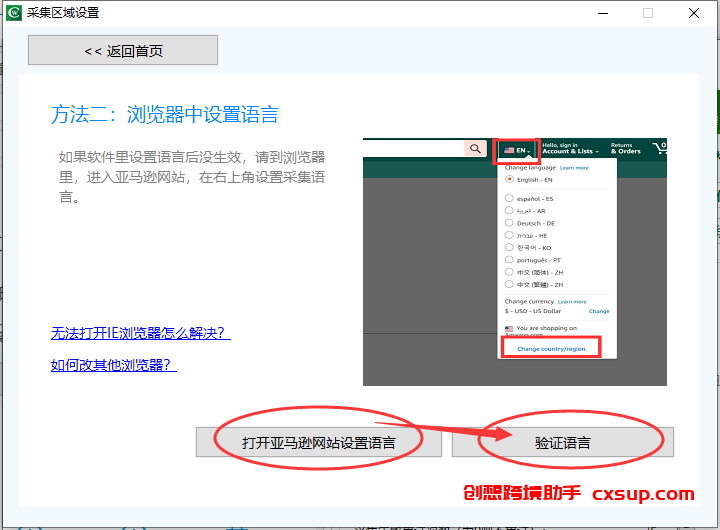Click the 打开亚马逊网站设置语言 button
This screenshot has width=720, height=530.
tap(319, 442)
